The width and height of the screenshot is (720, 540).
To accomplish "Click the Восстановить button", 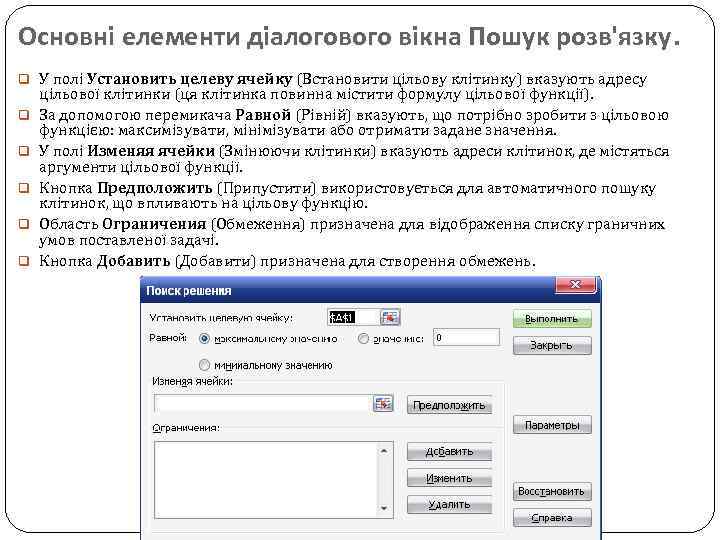I will pos(552,491).
